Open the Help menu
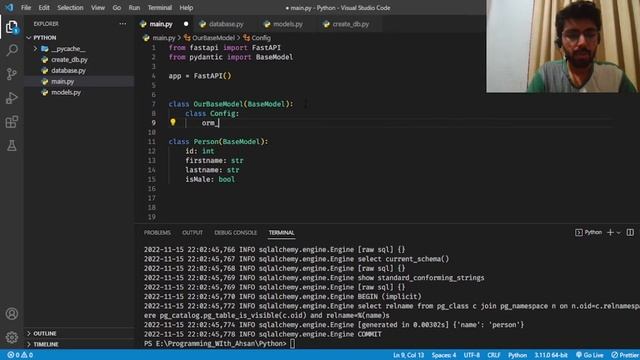This screenshot has height=360, width=640. pyautogui.click(x=186, y=8)
